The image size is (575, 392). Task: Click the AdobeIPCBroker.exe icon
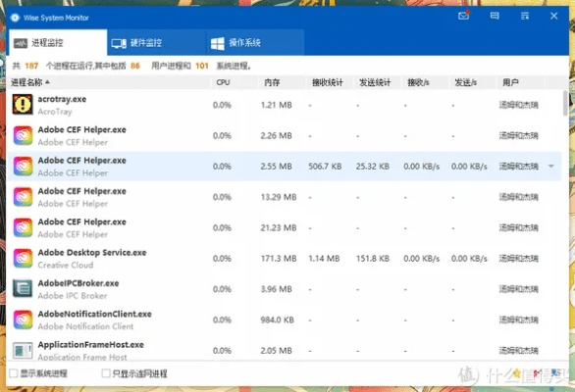[23, 289]
